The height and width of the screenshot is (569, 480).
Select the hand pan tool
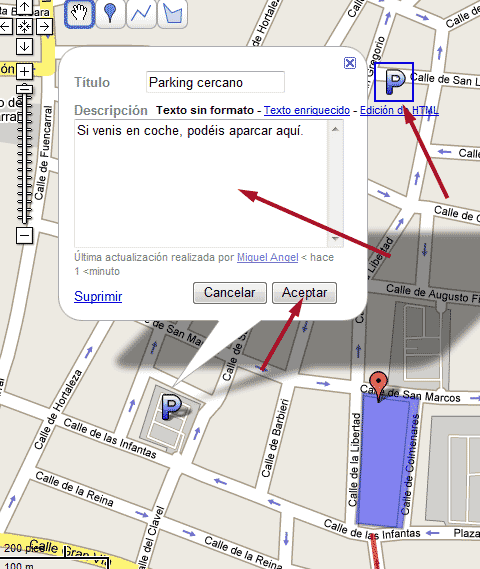coord(79,14)
